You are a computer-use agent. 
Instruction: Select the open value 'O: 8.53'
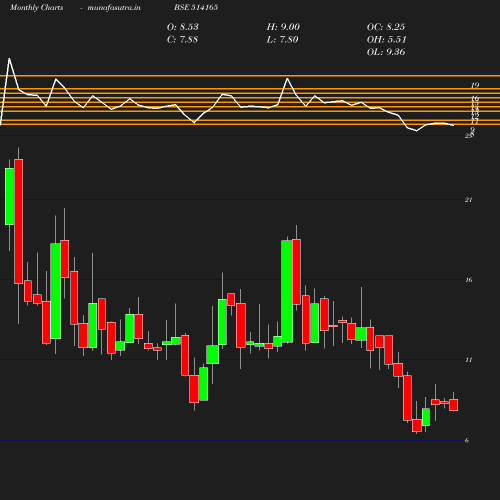tap(182, 27)
